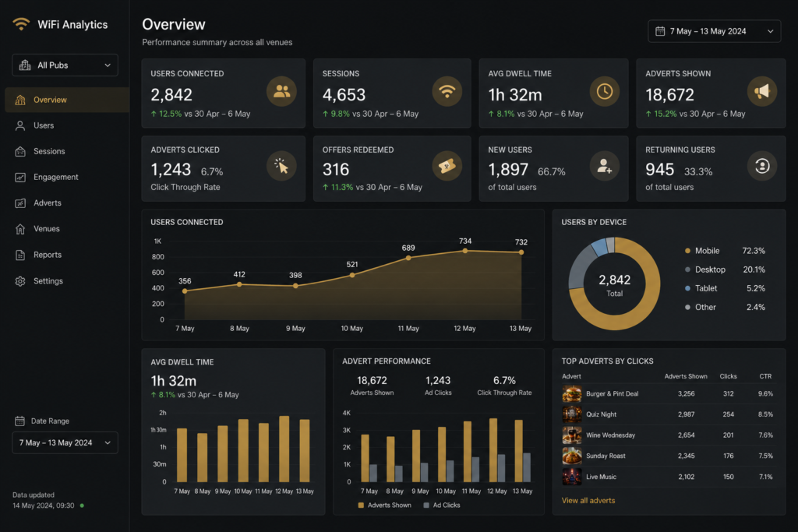The width and height of the screenshot is (798, 532).
Task: Click the 2,842 Total donut center
Action: tap(614, 284)
